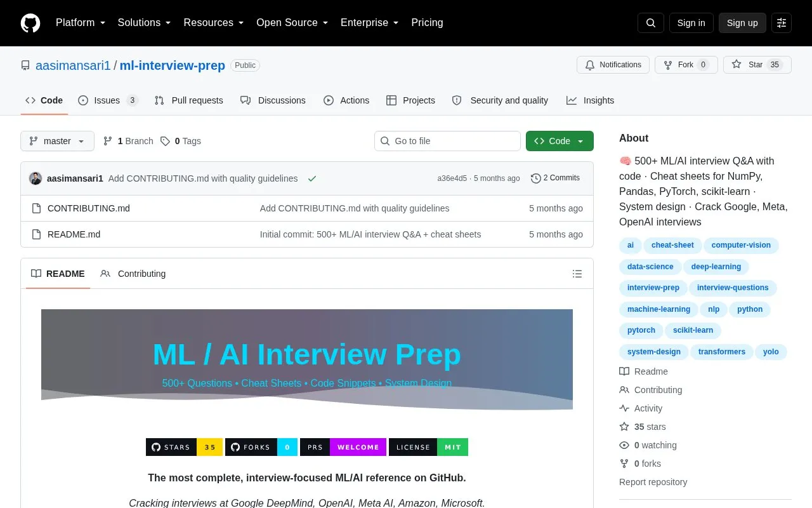Switch to the Pull requests tab
This screenshot has height=508, width=812.
pyautogui.click(x=188, y=100)
